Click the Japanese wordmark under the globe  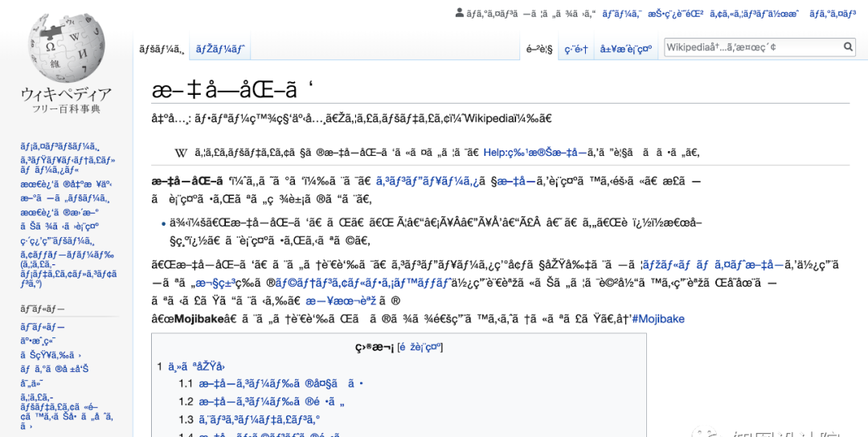coord(67,95)
